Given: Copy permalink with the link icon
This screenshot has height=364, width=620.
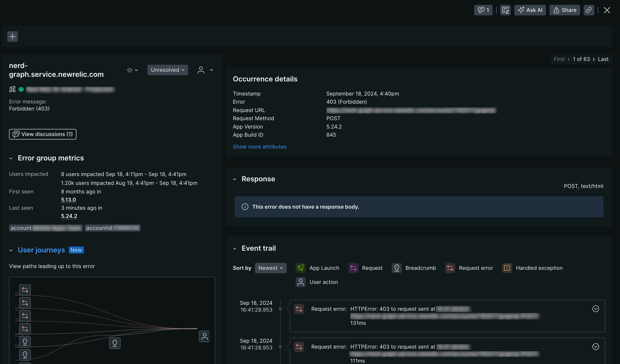Looking at the screenshot, I should click(x=588, y=10).
